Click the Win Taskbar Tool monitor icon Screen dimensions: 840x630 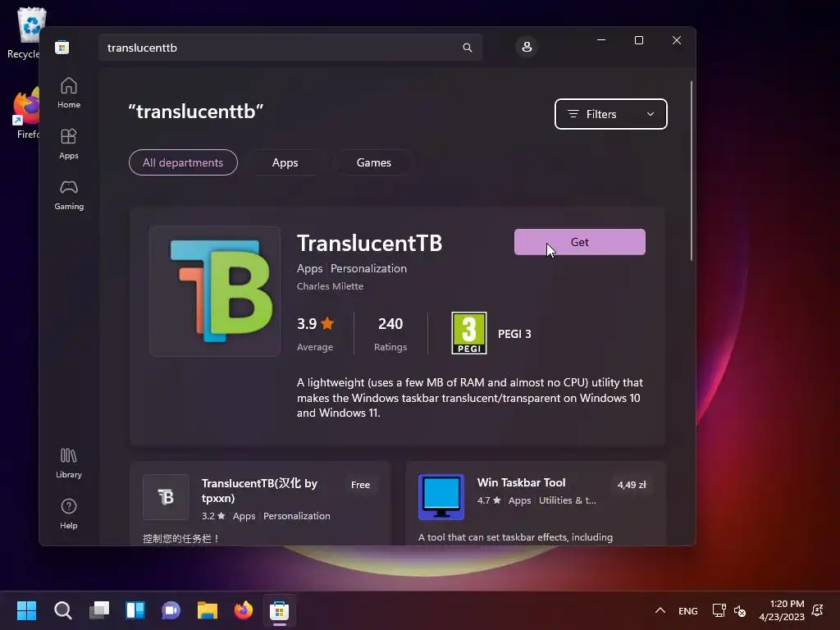tap(441, 497)
